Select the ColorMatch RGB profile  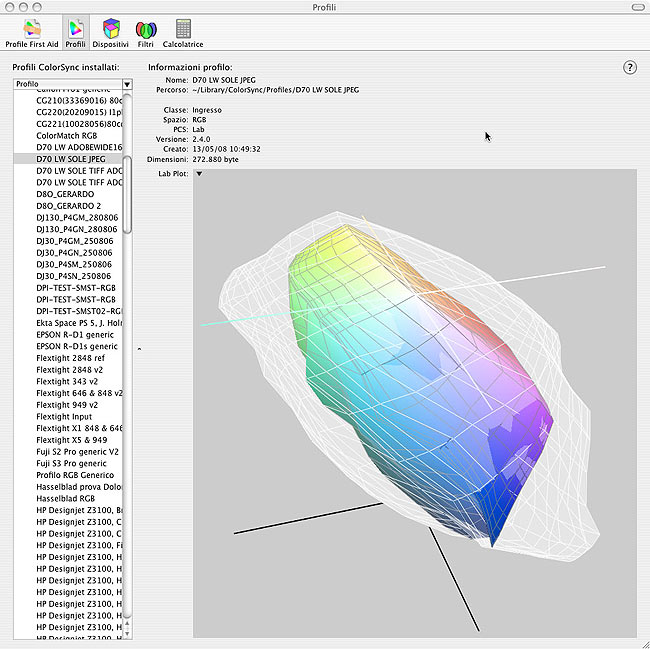point(68,136)
